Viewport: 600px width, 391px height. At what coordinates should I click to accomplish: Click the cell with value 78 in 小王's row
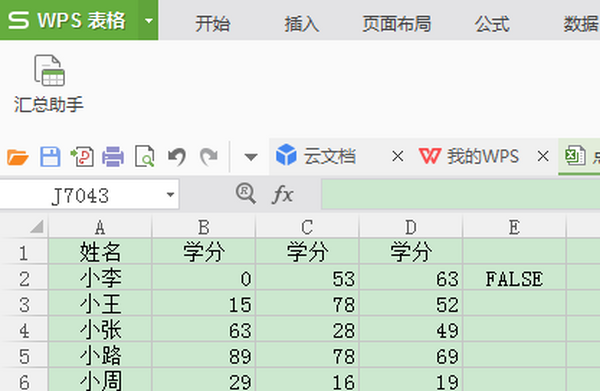click(307, 304)
